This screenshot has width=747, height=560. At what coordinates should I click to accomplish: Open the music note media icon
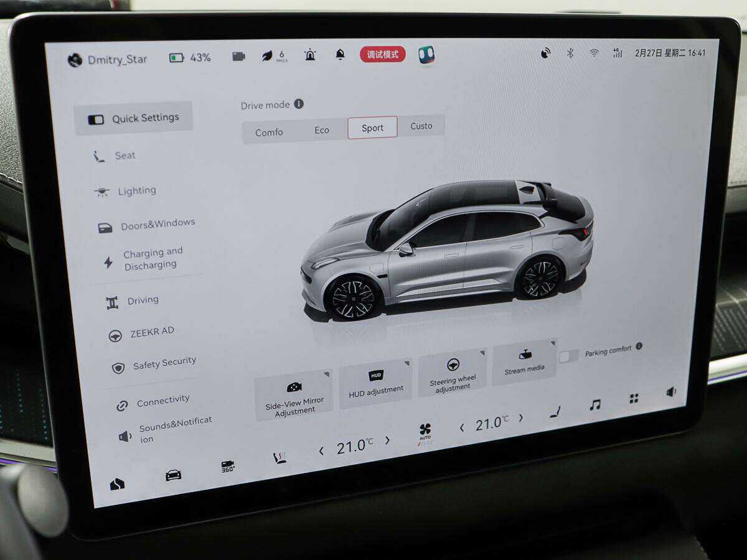coord(595,405)
